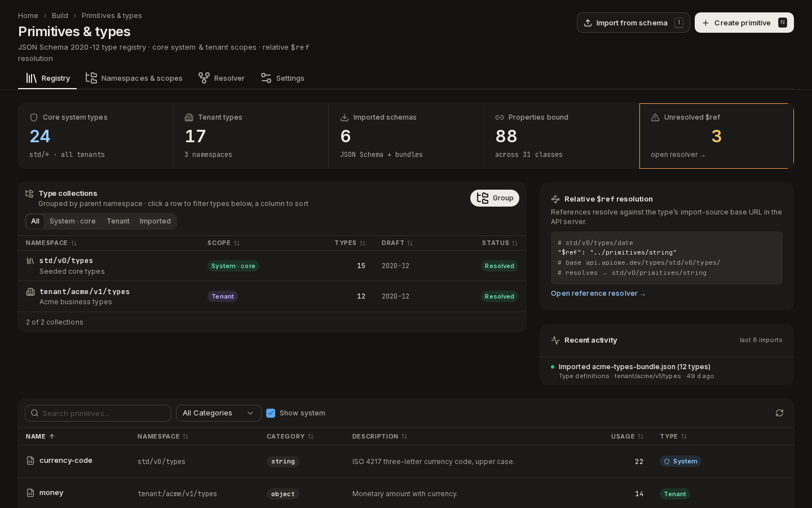
Task: Click the shield icon on Core system types
Action: (x=34, y=117)
